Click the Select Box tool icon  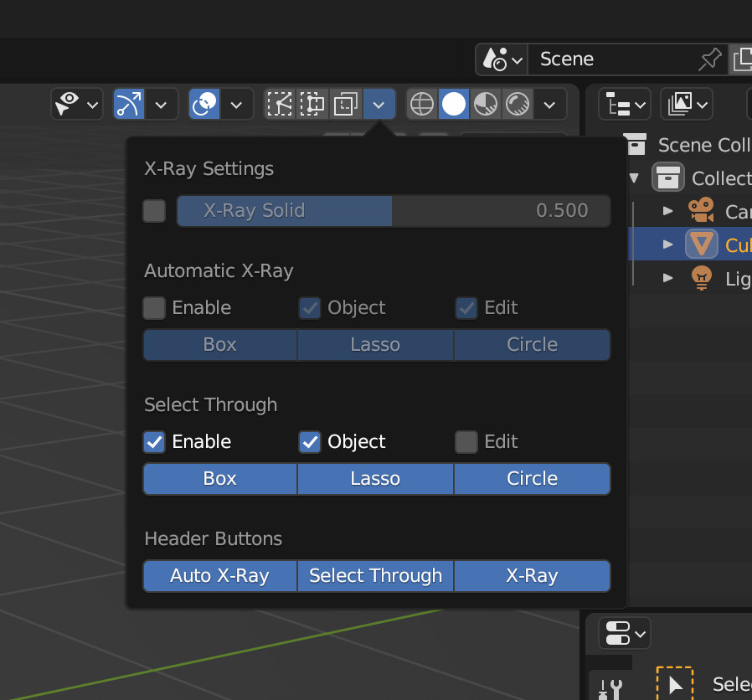[675, 684]
